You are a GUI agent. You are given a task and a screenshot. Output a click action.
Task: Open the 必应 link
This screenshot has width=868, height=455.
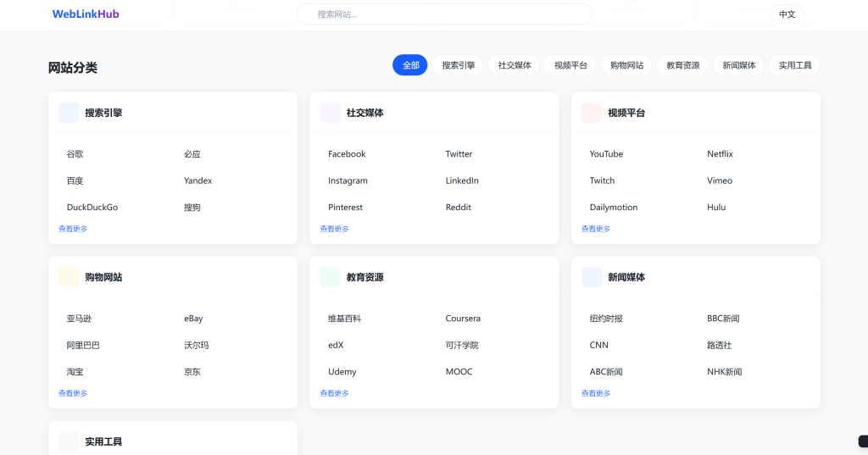pos(192,154)
